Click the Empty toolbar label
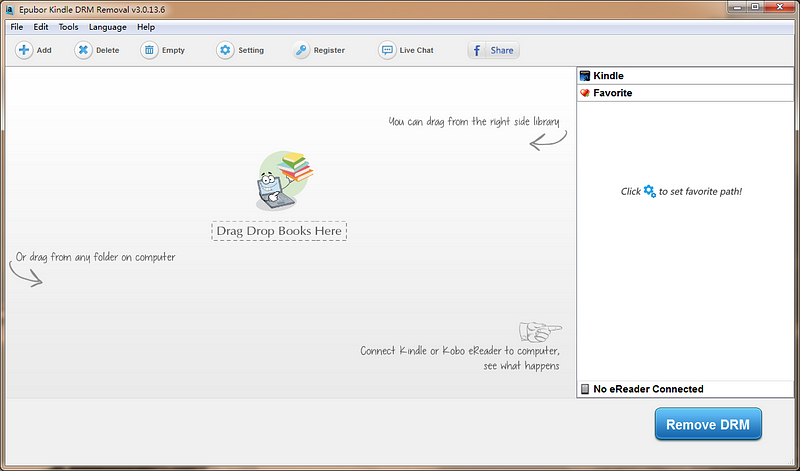This screenshot has height=471, width=800. click(x=173, y=50)
